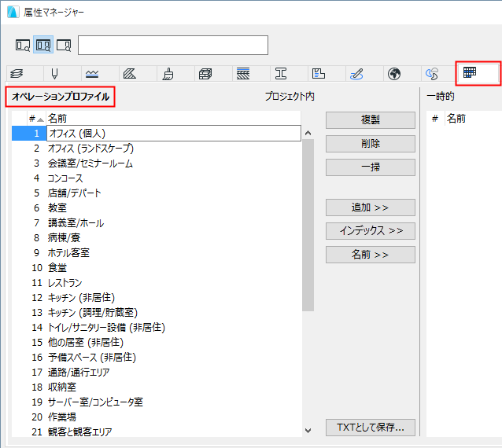
Task: Select the search left list mode icon
Action: point(23,45)
